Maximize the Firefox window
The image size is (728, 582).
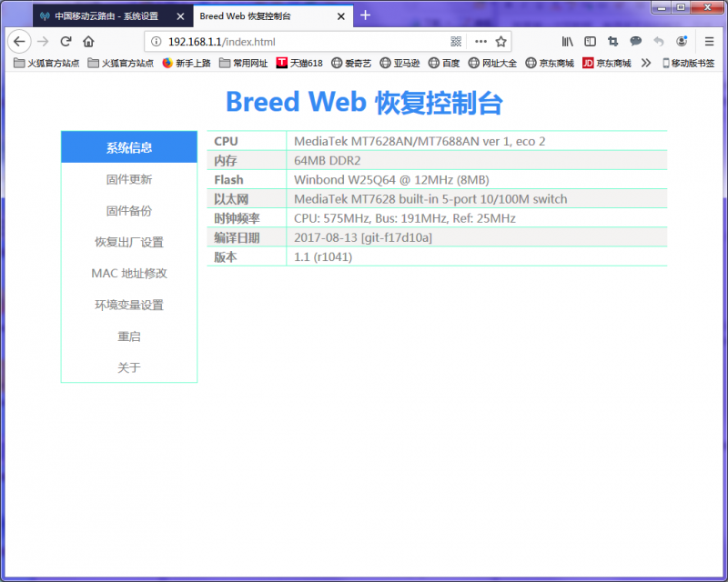681,7
